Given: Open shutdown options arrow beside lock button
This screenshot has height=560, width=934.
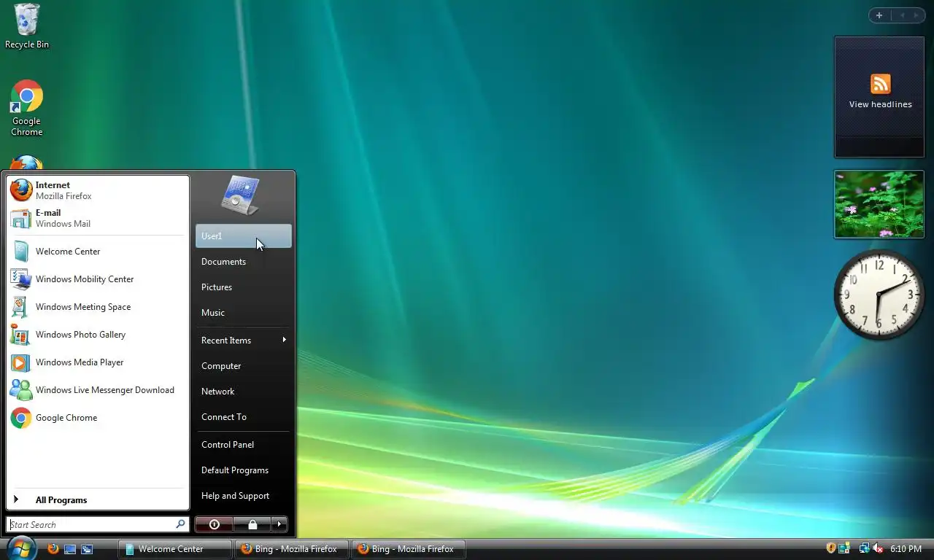Looking at the screenshot, I should click(279, 524).
